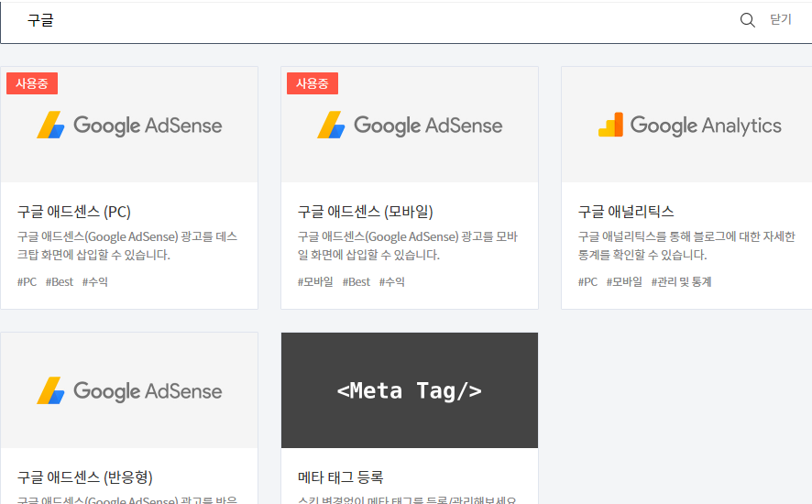
Task: Click the magnifying glass search icon
Action: pyautogui.click(x=748, y=20)
